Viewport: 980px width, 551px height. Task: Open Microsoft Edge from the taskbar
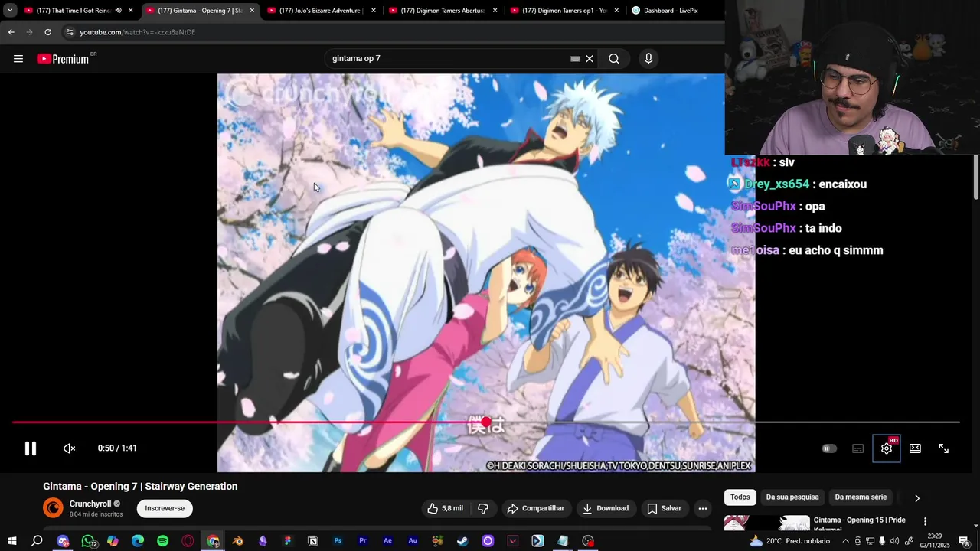138,541
